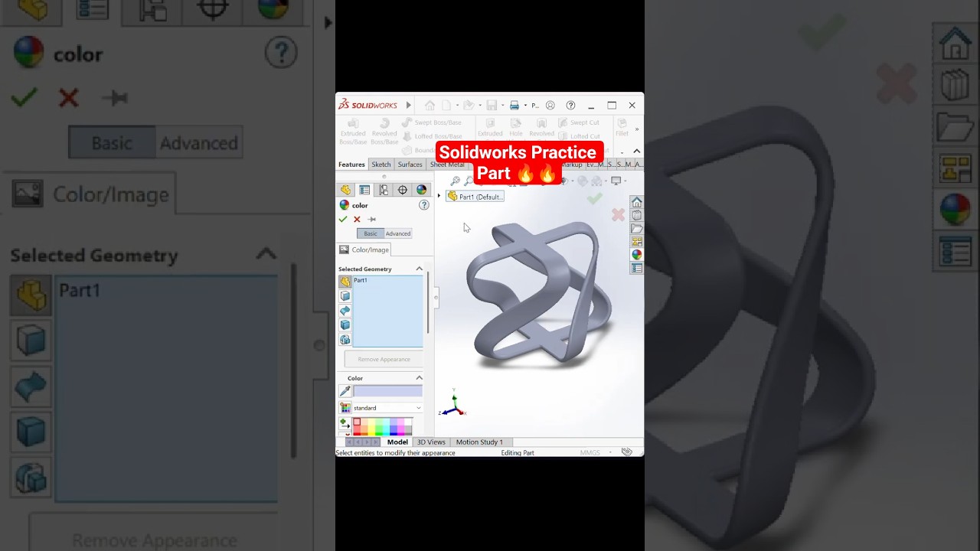Screen dimensions: 980x551
Task: Open the Sketch ribbon tab
Action: click(x=381, y=165)
